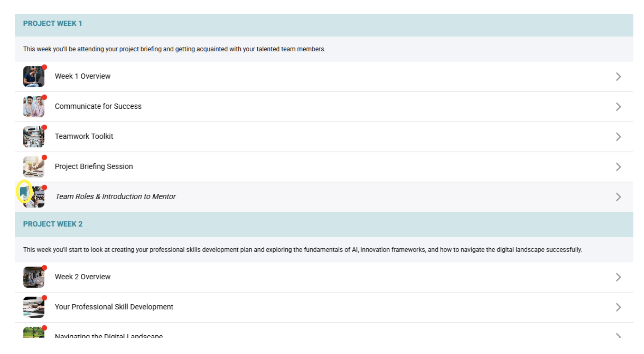This screenshot has height=354, width=644.
Task: Click chevron arrow for Teamwork Toolkit
Action: pos(618,137)
